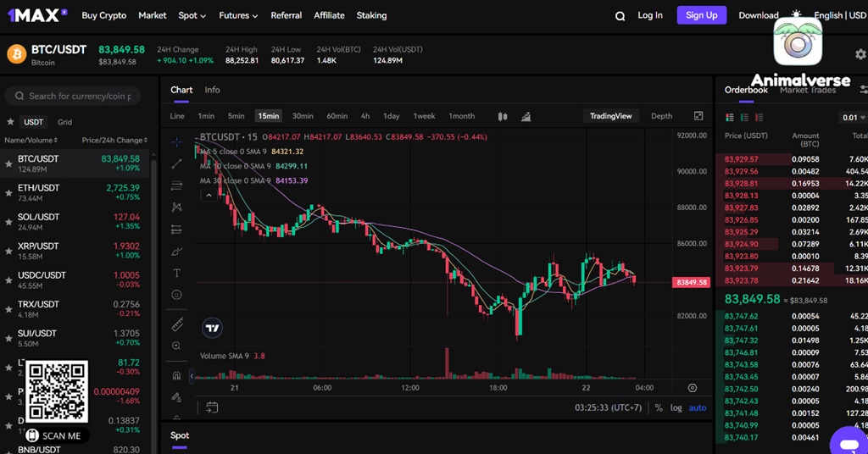Select the pattern drawing tool
The image size is (868, 454).
176,208
